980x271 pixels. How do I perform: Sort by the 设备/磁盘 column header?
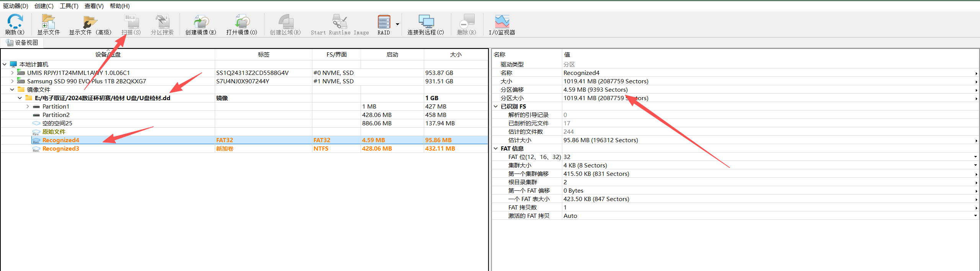(108, 54)
